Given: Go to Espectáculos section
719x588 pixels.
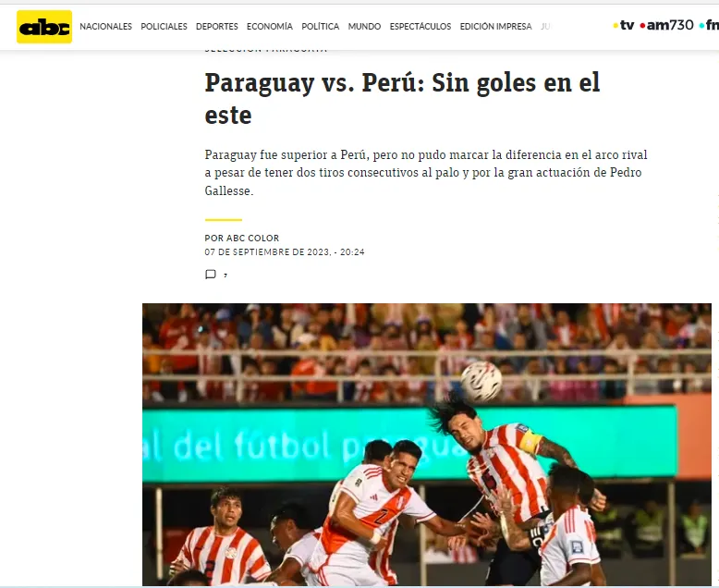Looking at the screenshot, I should [420, 27].
